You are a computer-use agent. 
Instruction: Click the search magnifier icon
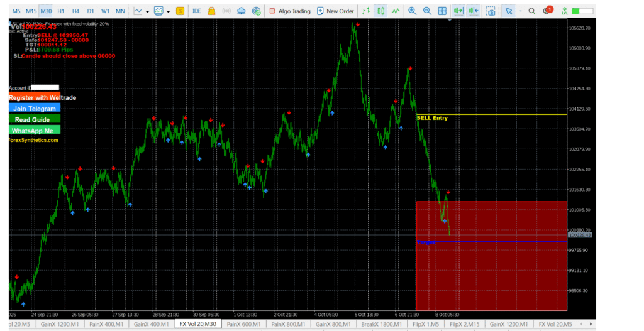[531, 11]
